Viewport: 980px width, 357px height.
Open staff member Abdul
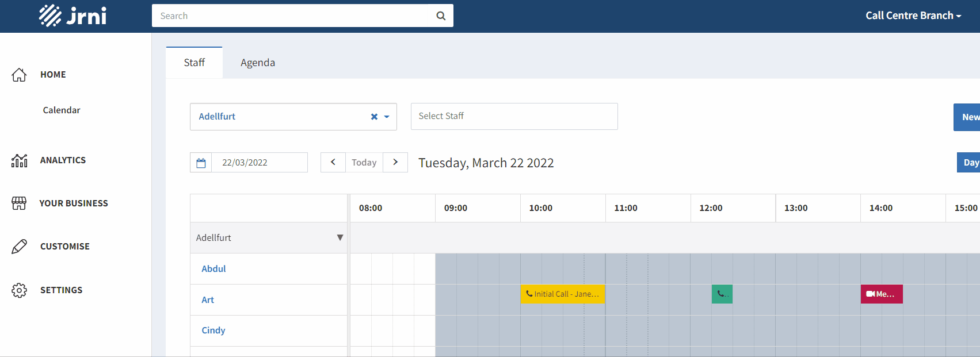213,269
